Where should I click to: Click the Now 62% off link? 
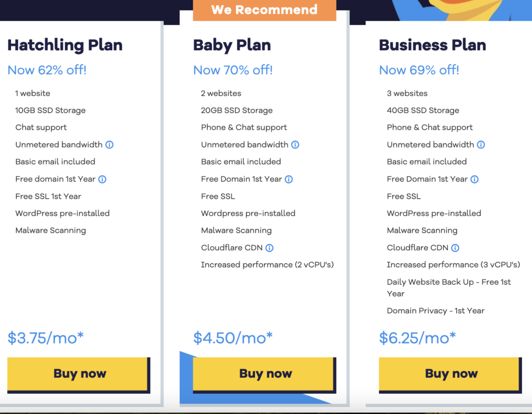[47, 70]
